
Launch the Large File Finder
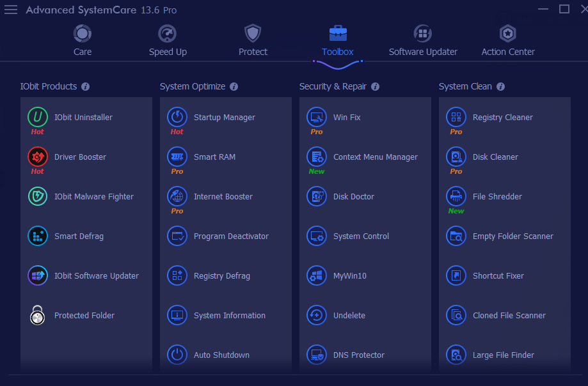(x=456, y=355)
